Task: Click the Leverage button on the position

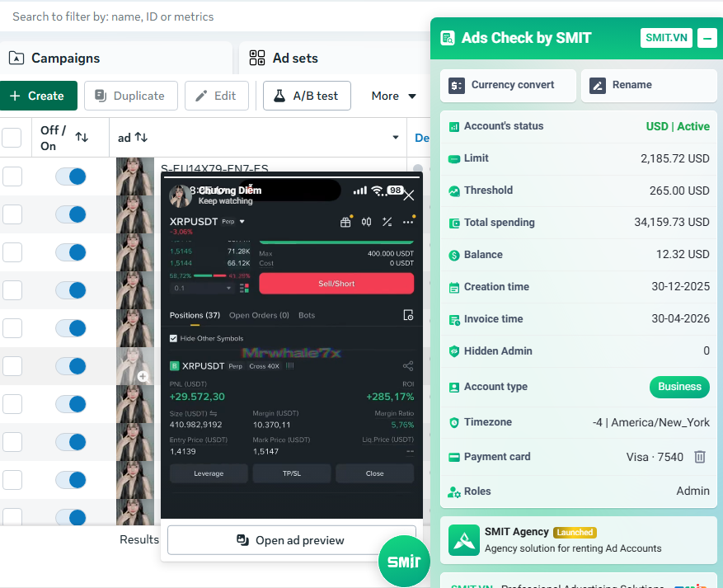Action: pos(209,473)
